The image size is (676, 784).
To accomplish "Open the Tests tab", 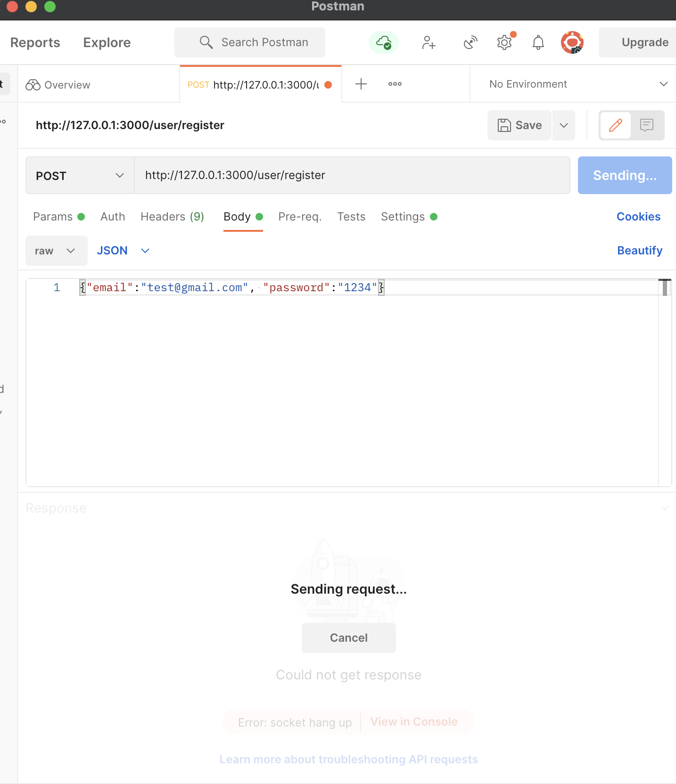I will 351,217.
